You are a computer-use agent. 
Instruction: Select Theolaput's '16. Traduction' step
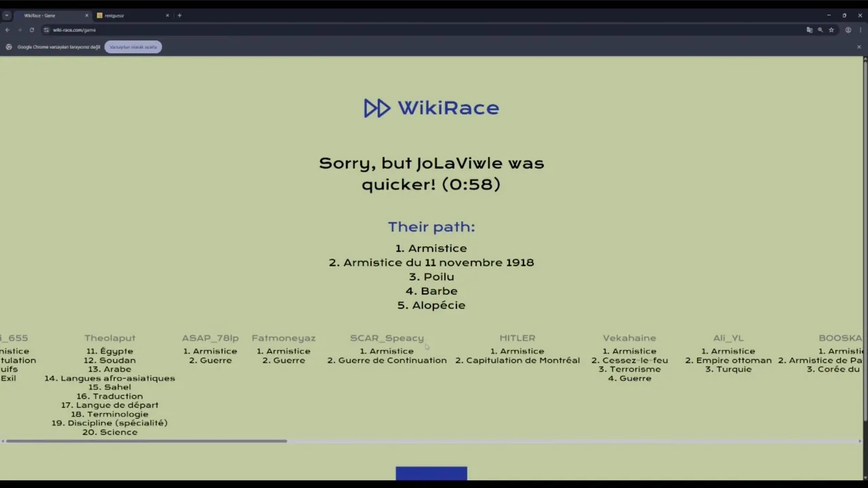[x=110, y=396]
